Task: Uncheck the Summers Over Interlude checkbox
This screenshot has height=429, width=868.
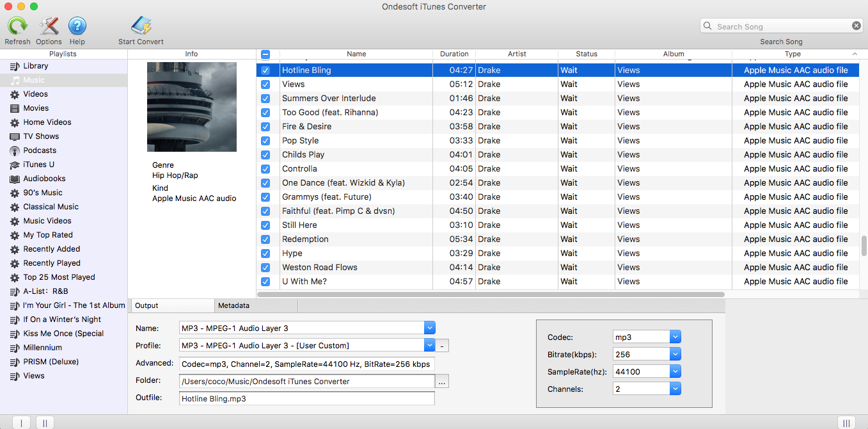Action: (265, 99)
